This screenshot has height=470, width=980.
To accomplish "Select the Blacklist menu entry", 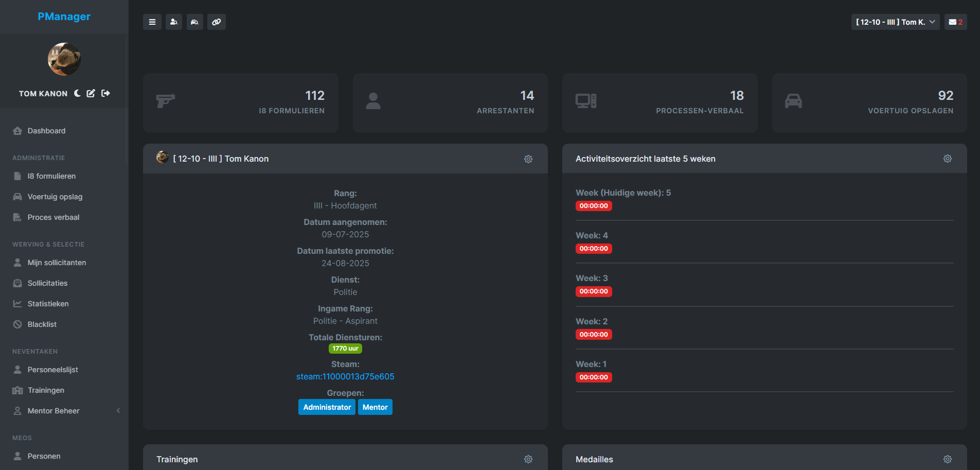I will tap(42, 324).
